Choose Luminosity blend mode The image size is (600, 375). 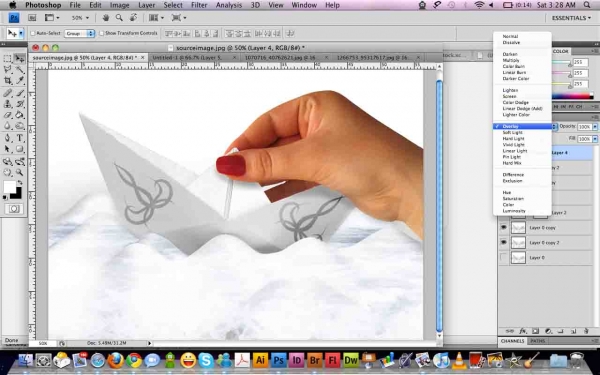[514, 211]
